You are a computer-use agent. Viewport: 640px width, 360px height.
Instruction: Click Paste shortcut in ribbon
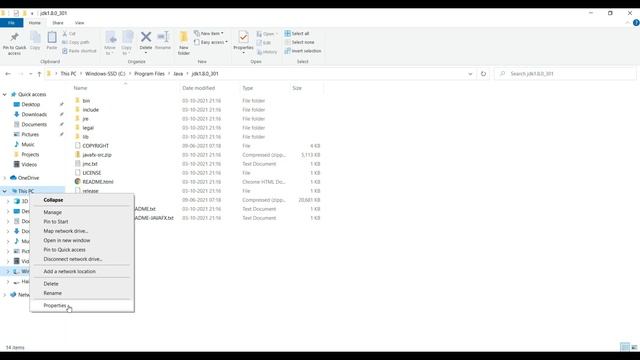click(79, 51)
